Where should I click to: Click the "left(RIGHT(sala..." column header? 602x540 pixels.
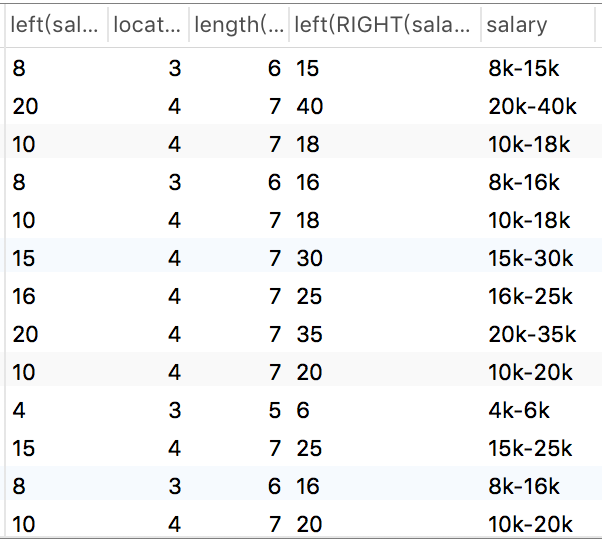pos(381,26)
